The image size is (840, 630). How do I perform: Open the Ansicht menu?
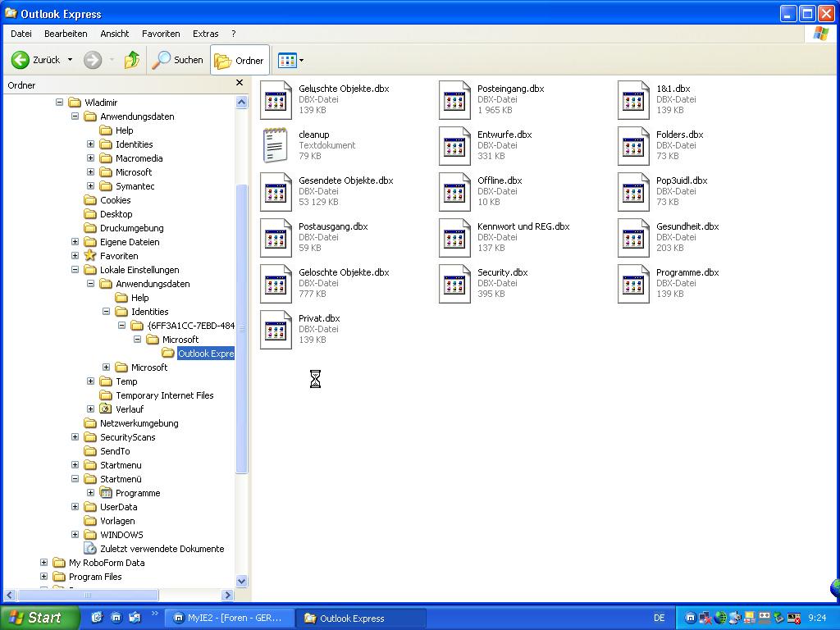pyautogui.click(x=115, y=33)
